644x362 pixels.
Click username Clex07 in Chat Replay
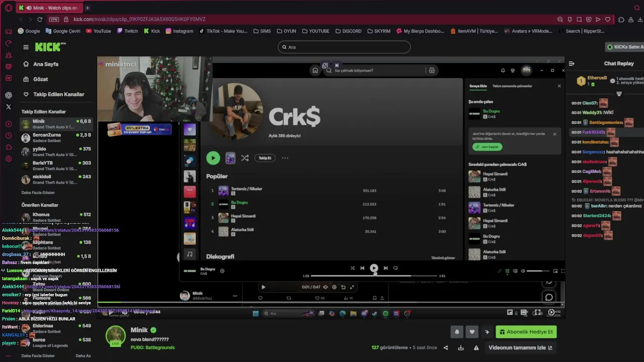coord(590,103)
